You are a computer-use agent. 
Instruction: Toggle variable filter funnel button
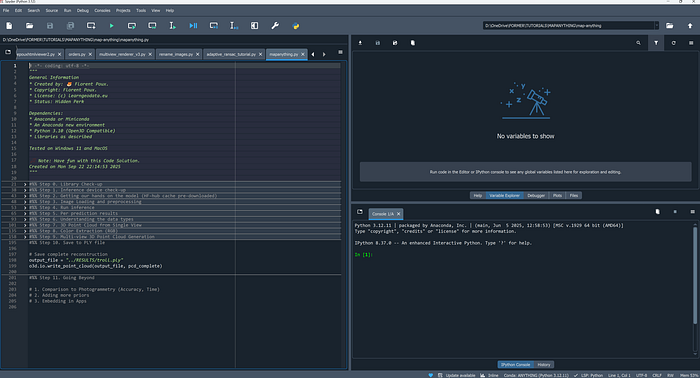[656, 43]
